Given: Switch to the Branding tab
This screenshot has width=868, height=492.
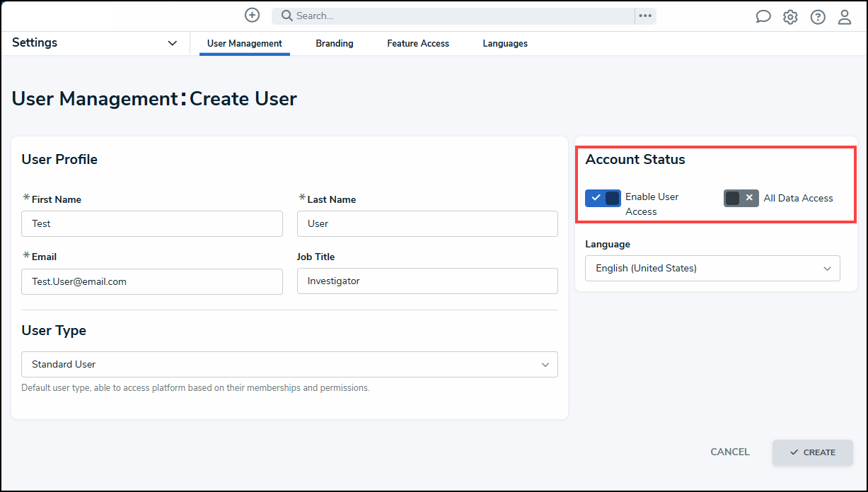Looking at the screenshot, I should (335, 43).
